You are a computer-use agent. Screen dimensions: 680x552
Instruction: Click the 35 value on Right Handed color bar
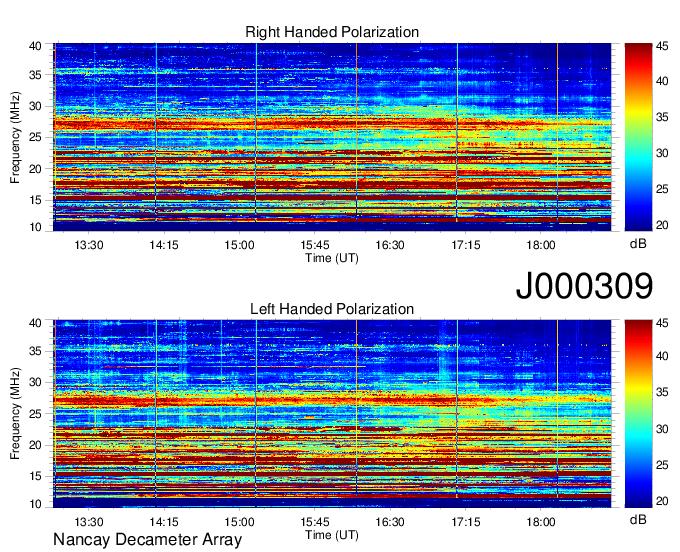(x=662, y=118)
